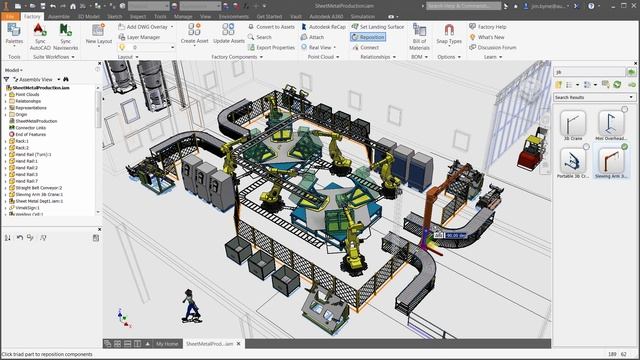This screenshot has height=360, width=640.
Task: Switch to the Simulation ribbon tab
Action: [362, 16]
